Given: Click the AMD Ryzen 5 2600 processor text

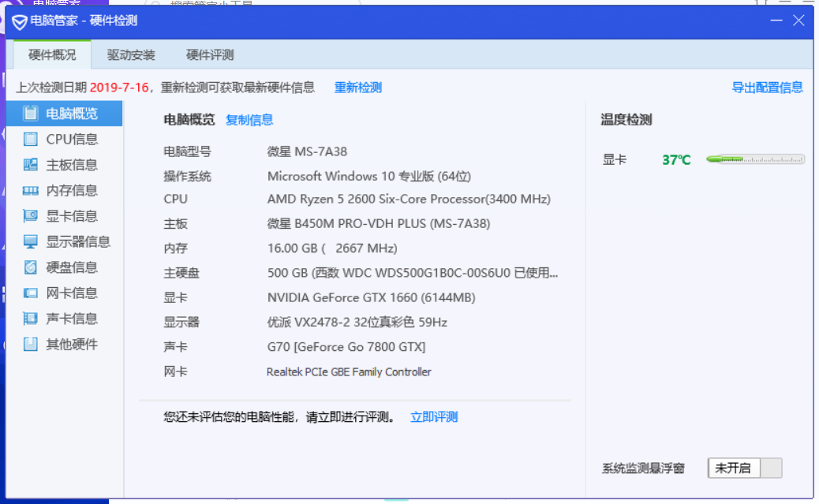Looking at the screenshot, I should (409, 199).
